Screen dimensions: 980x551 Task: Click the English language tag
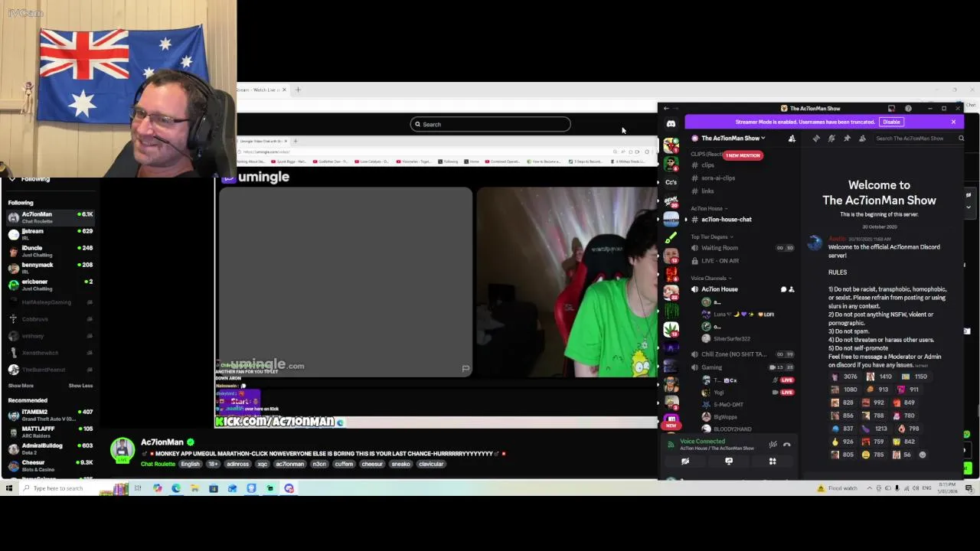[190, 464]
